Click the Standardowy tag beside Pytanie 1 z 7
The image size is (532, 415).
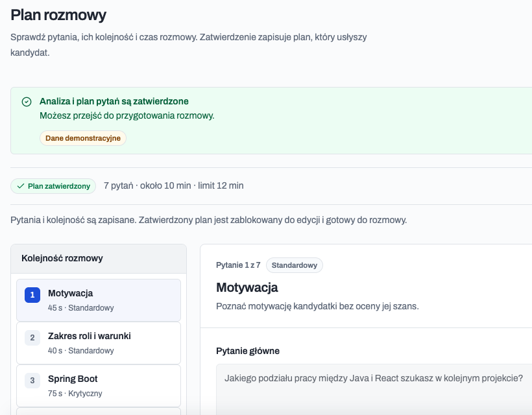tap(294, 265)
